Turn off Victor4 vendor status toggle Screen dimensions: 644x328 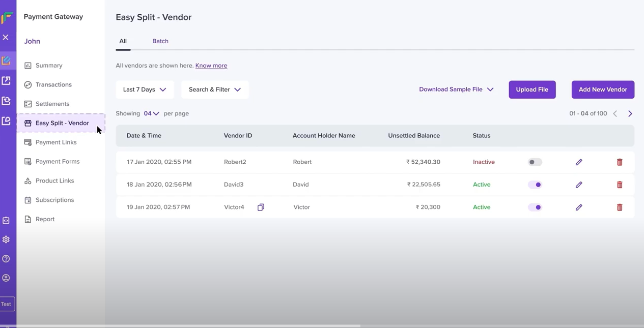click(x=535, y=207)
